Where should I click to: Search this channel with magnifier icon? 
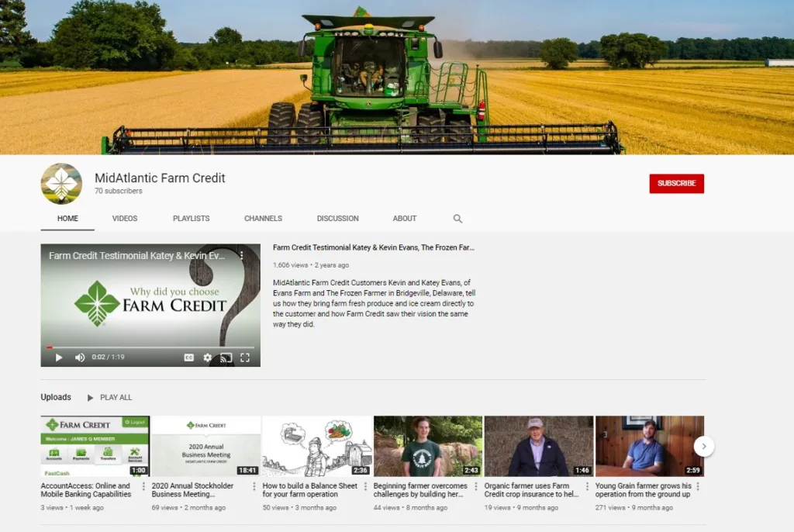tap(457, 219)
